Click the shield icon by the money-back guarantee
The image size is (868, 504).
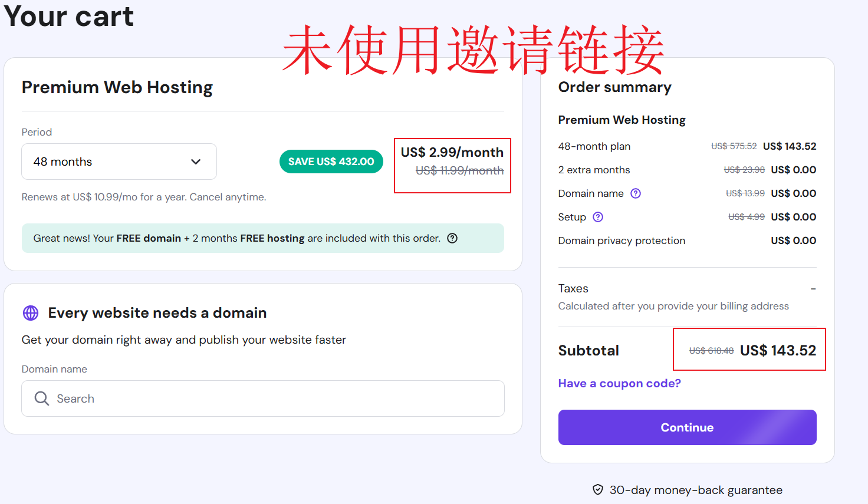point(598,490)
